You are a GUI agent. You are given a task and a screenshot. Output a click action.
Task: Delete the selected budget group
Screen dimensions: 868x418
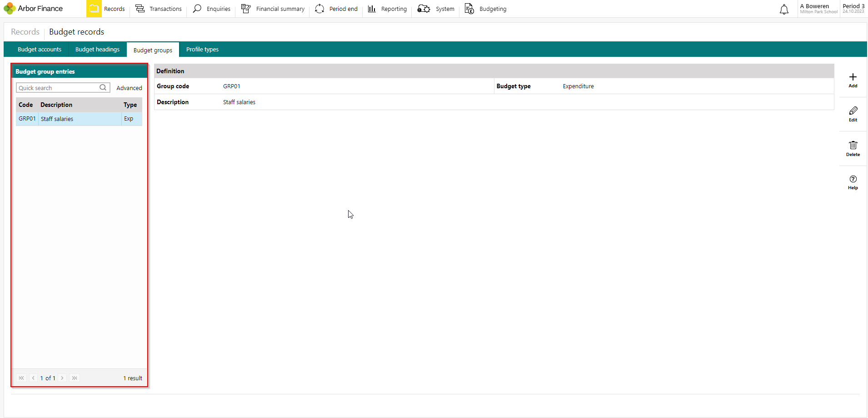point(853,148)
